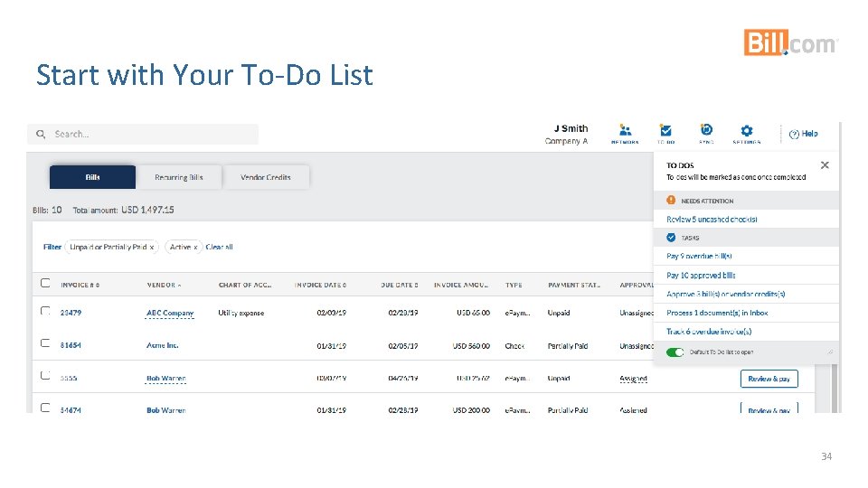Switch to the Recurring Bills tab
The height and width of the screenshot is (488, 868).
pos(179,177)
